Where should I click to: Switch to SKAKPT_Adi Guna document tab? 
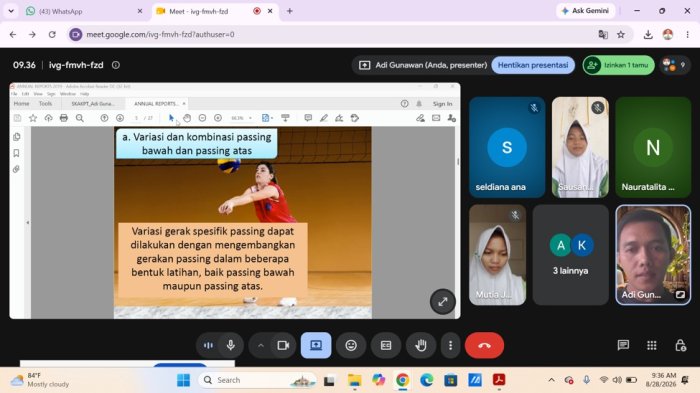point(93,104)
